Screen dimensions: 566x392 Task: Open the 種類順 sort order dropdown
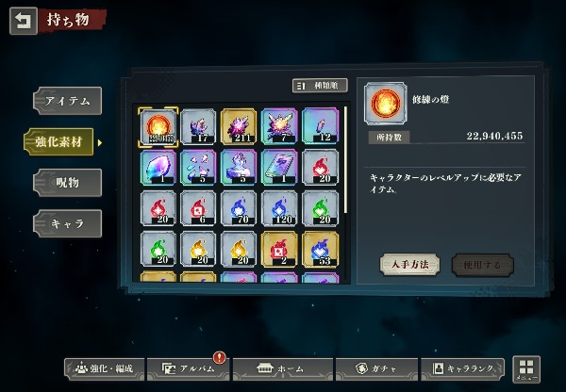[x=320, y=86]
